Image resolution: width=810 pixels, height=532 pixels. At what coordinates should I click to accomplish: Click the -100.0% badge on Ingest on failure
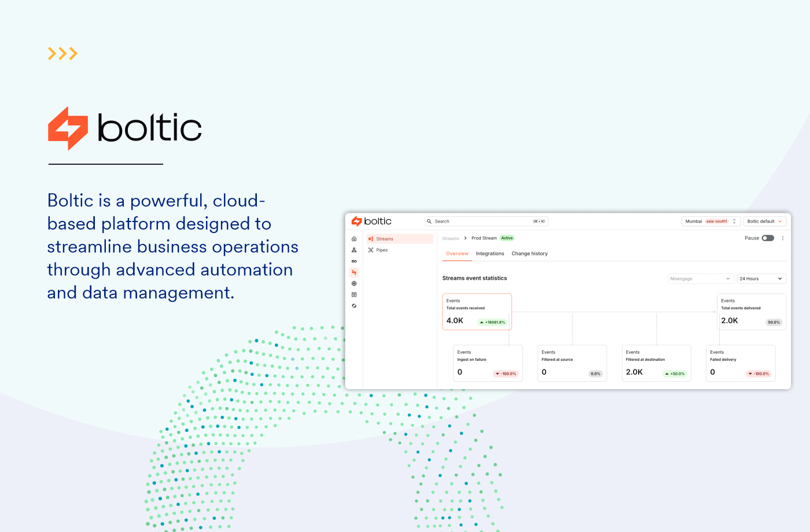click(x=506, y=374)
